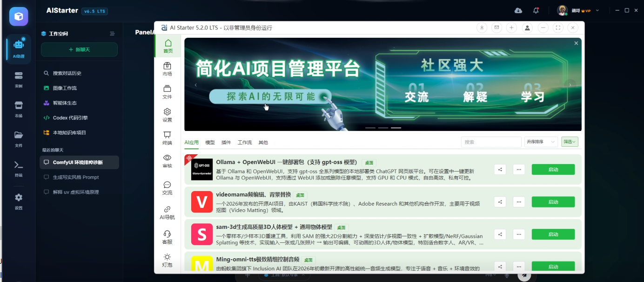Viewport: 644px width, 282px height.
Task: Click the videomama red V thumbnail
Action: coord(202,202)
